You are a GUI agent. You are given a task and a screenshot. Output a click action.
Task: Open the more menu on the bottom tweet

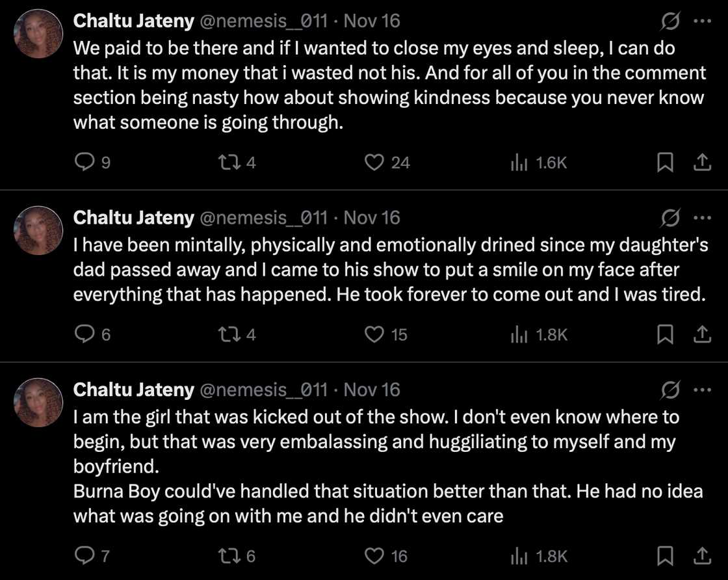[702, 389]
